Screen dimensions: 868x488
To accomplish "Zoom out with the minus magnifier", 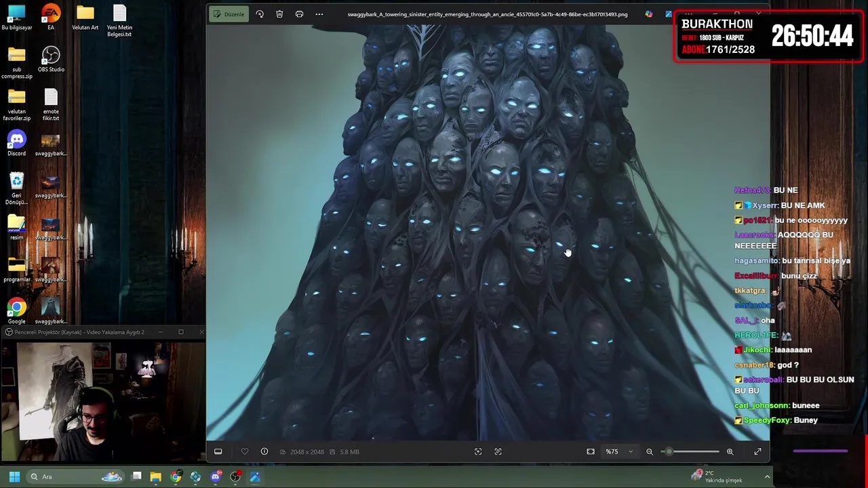I will pos(650,451).
